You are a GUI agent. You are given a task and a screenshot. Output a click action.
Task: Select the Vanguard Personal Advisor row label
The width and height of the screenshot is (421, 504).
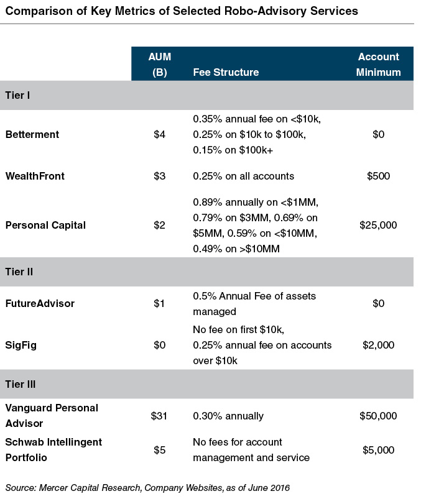(51, 415)
